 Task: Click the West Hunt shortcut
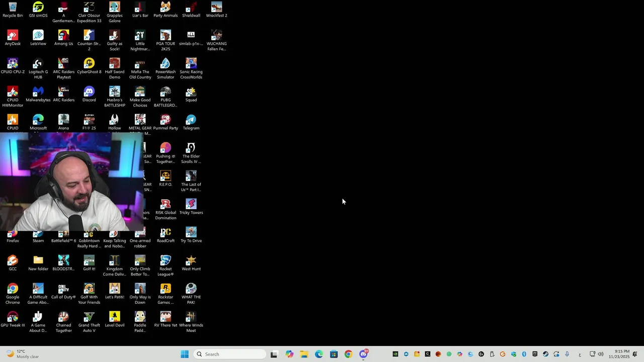pyautogui.click(x=191, y=263)
